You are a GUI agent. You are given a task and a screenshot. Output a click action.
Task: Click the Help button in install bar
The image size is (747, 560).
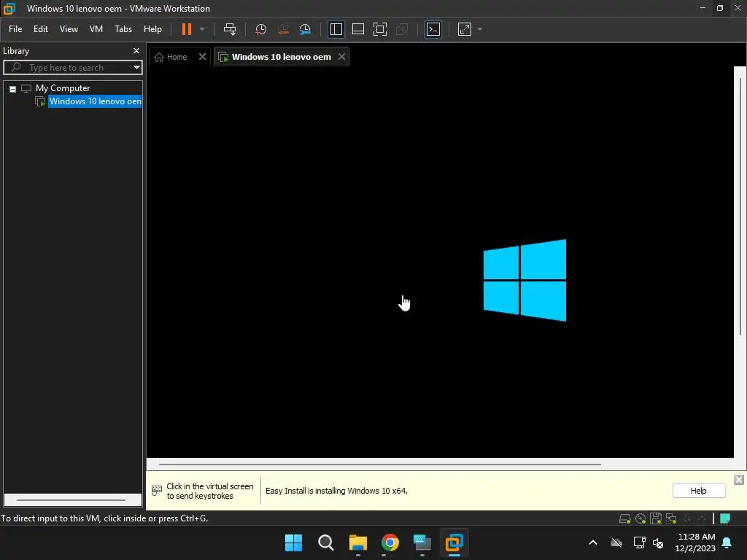[x=698, y=491]
